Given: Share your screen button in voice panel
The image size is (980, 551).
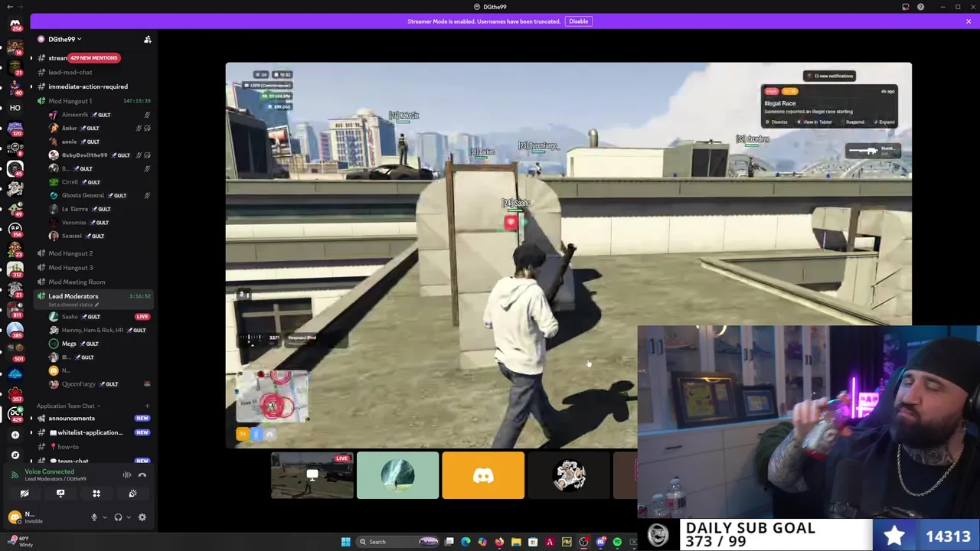Looking at the screenshot, I should [60, 494].
